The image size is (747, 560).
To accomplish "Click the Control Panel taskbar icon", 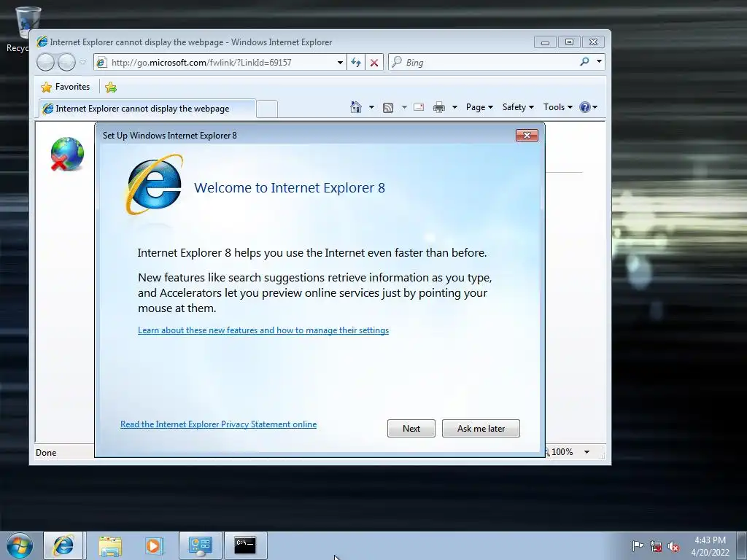I will point(200,545).
